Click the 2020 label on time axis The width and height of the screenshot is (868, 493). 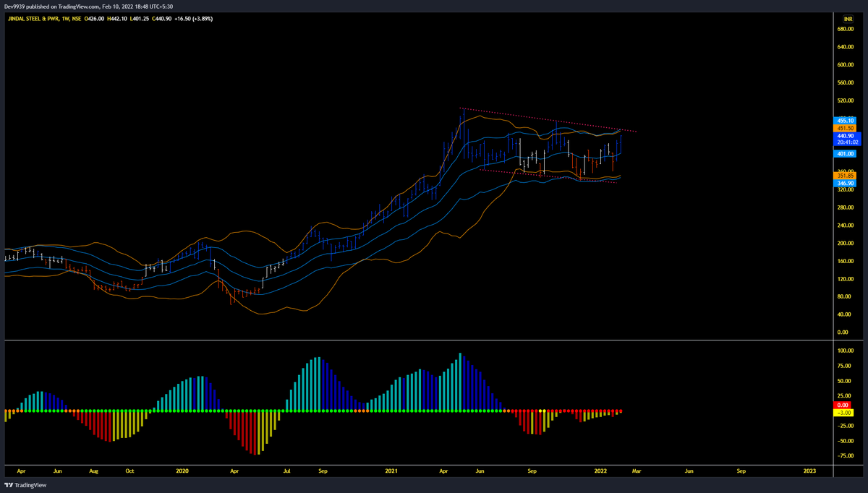click(182, 471)
